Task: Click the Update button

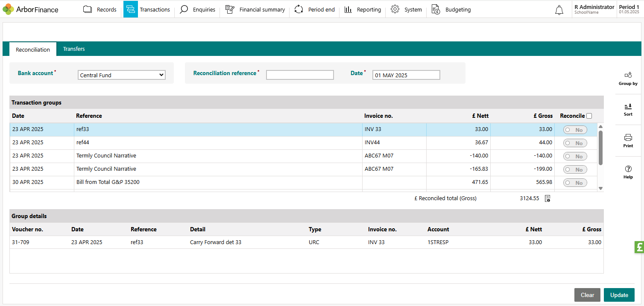Action: point(619,295)
